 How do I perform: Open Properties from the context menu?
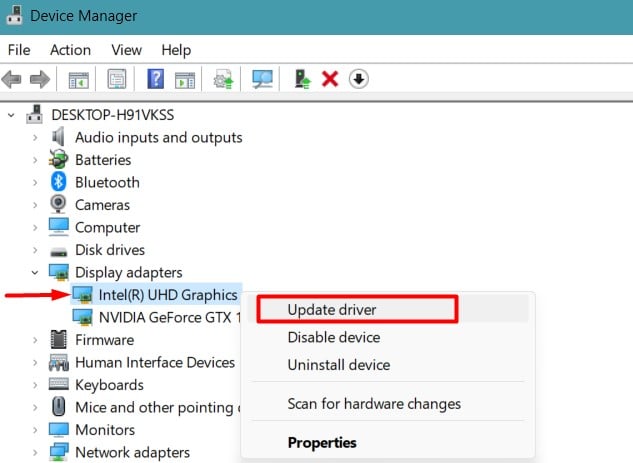(x=389, y=442)
